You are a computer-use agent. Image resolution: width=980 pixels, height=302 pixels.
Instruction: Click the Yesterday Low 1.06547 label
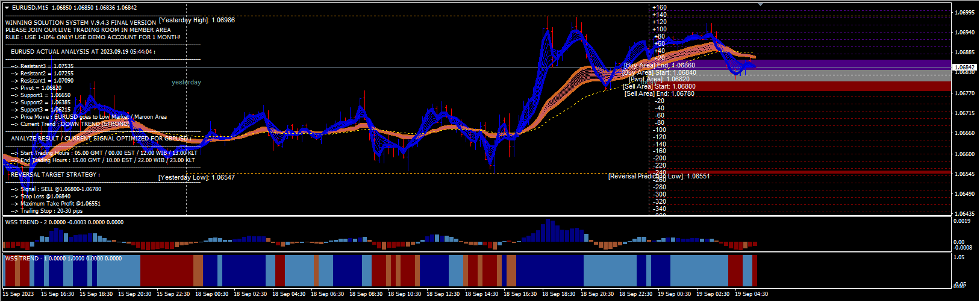point(196,177)
